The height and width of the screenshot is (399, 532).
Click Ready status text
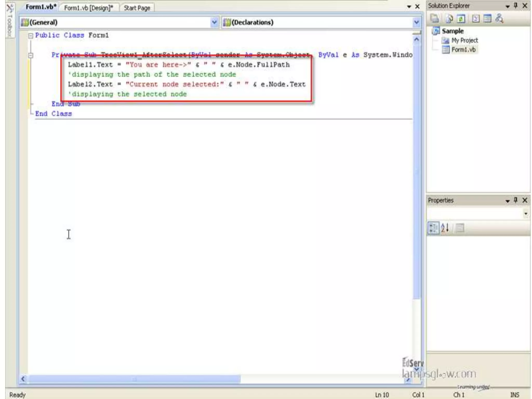click(x=17, y=395)
